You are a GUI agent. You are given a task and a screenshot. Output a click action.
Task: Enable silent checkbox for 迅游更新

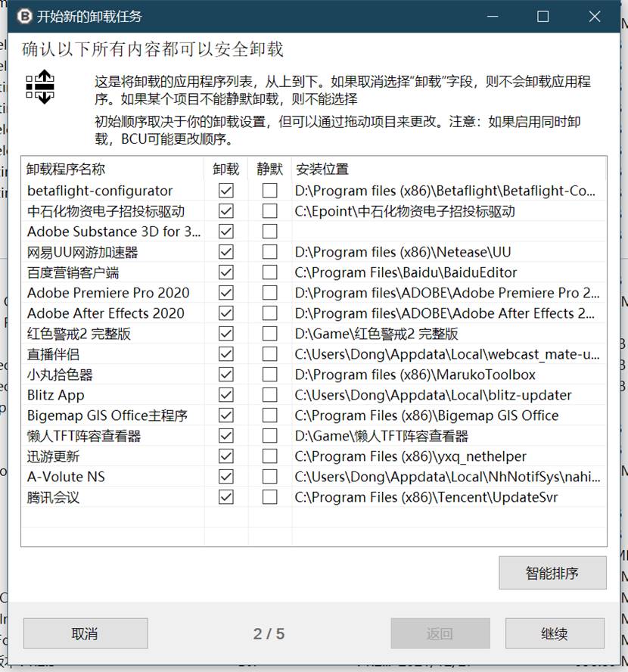click(270, 456)
